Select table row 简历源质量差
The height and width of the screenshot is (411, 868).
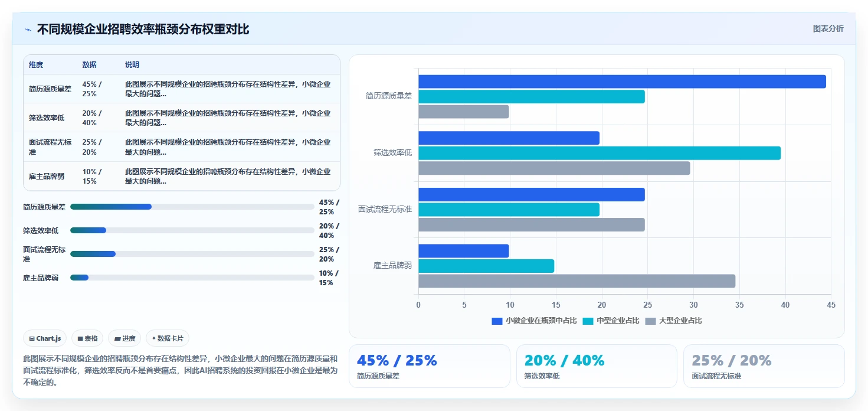coord(182,89)
